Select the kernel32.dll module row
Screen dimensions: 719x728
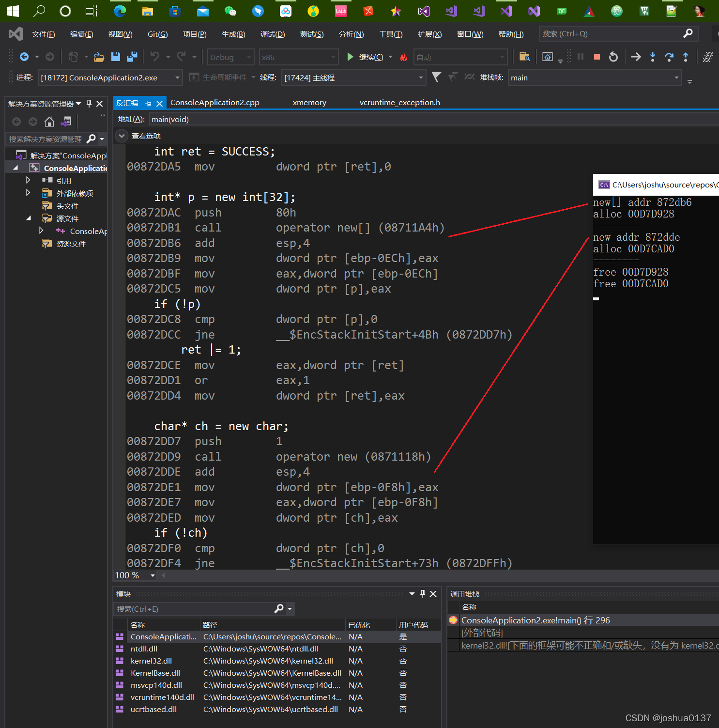click(277, 661)
